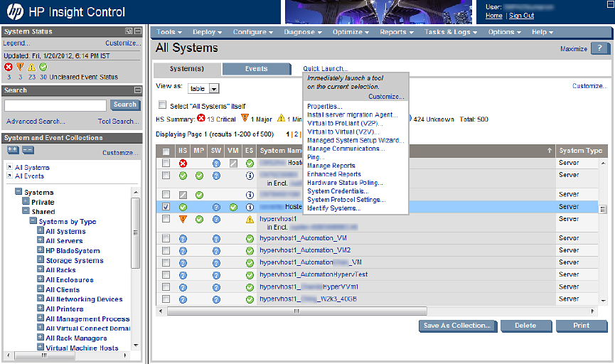Collapse the Shared tree node

tap(26, 211)
